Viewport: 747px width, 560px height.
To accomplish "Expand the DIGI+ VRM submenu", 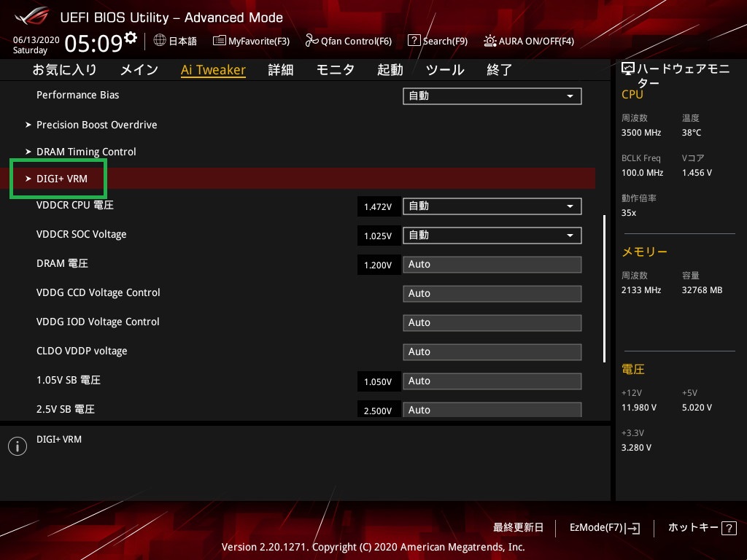I will coord(298,179).
